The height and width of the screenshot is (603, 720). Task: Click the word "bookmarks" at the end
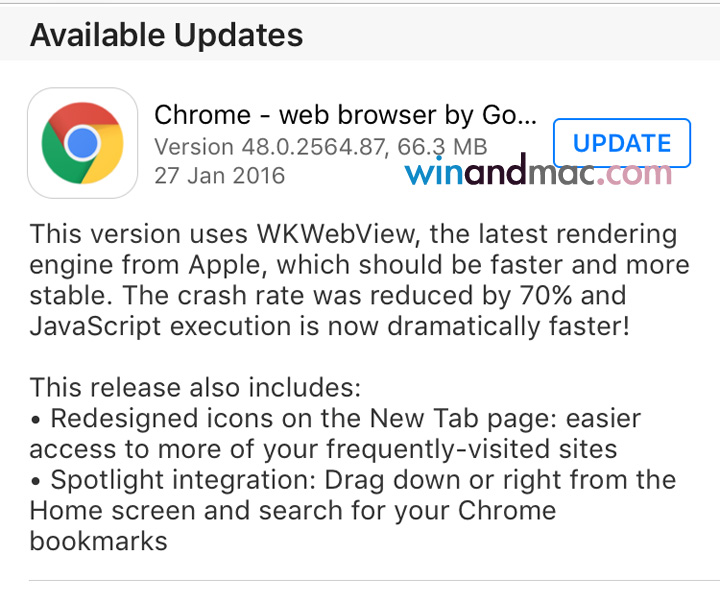pyautogui.click(x=98, y=542)
